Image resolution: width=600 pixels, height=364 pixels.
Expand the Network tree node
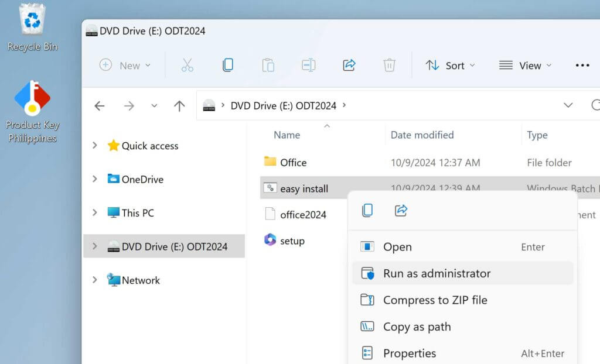[x=95, y=280]
